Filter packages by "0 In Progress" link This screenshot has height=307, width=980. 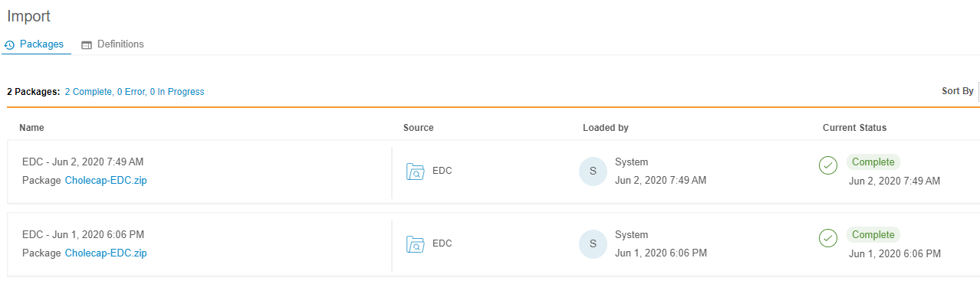[177, 92]
